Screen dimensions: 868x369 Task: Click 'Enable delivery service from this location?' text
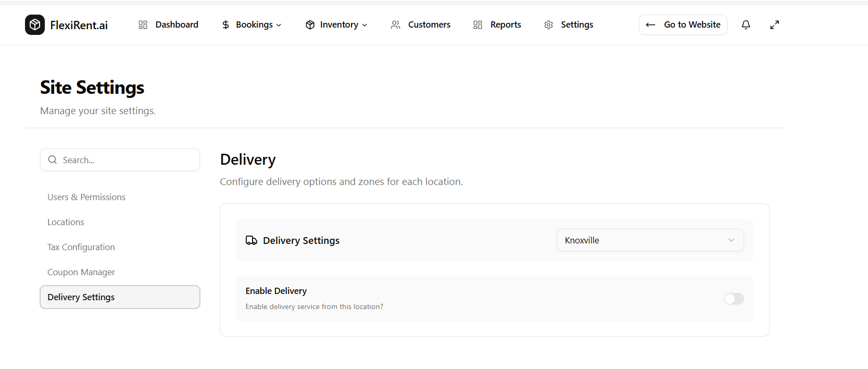pyautogui.click(x=315, y=306)
